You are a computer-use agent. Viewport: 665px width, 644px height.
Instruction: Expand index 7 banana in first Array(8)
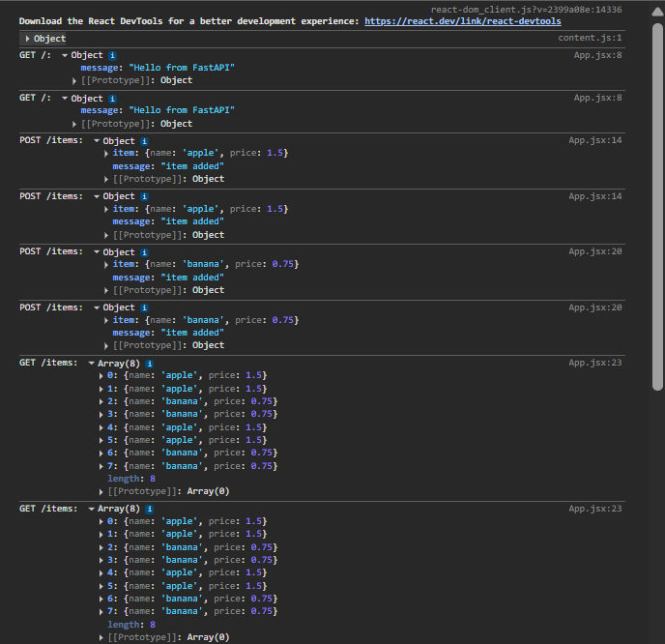pyautogui.click(x=101, y=466)
